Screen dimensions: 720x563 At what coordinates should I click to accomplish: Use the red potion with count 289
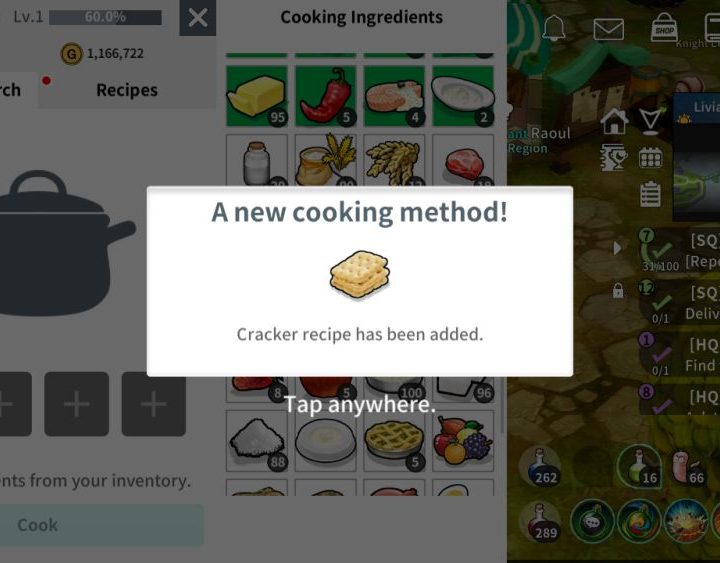(540, 521)
